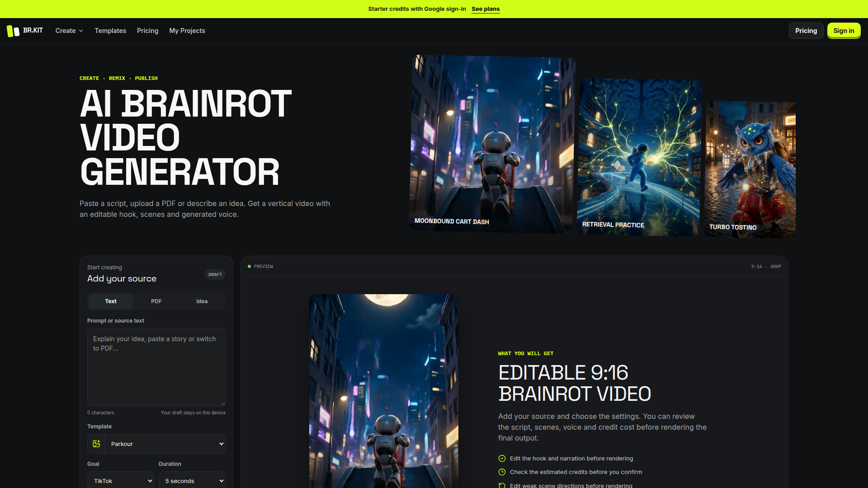Click the Goal field label
Image resolution: width=868 pixels, height=488 pixels.
click(x=93, y=464)
